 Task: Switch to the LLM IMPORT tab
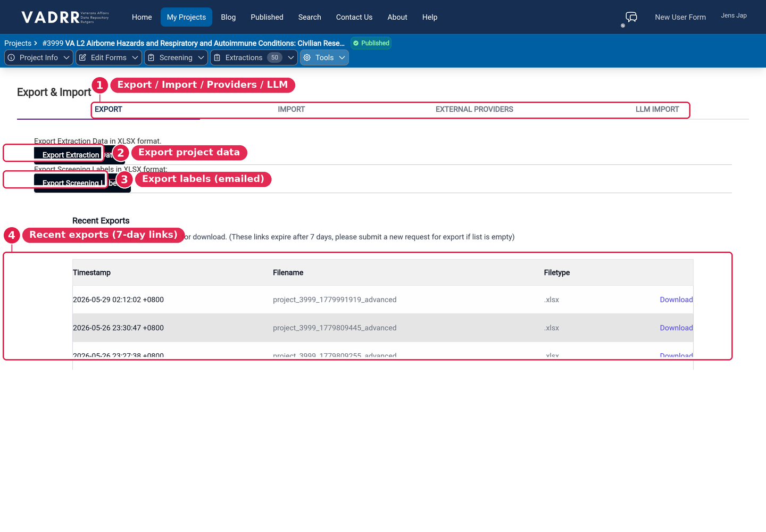pos(657,109)
